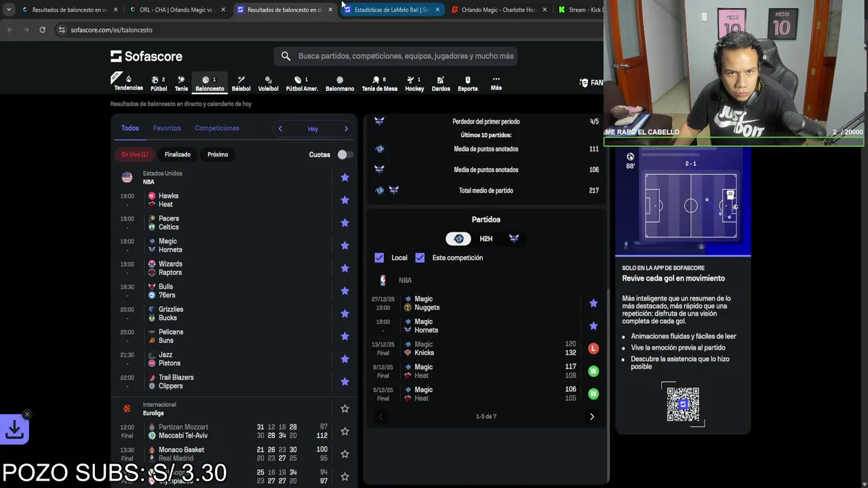Screen dimensions: 868x488
Task: Reload the page
Action: [42, 30]
